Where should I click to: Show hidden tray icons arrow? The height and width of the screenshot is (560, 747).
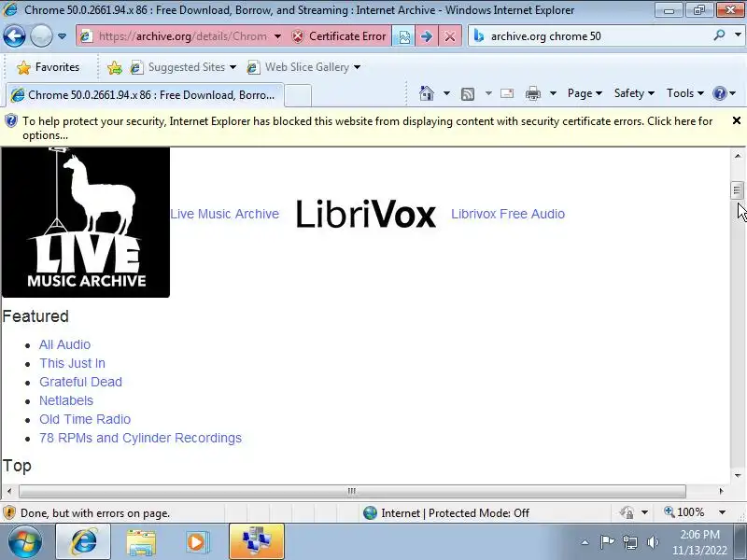(x=585, y=542)
